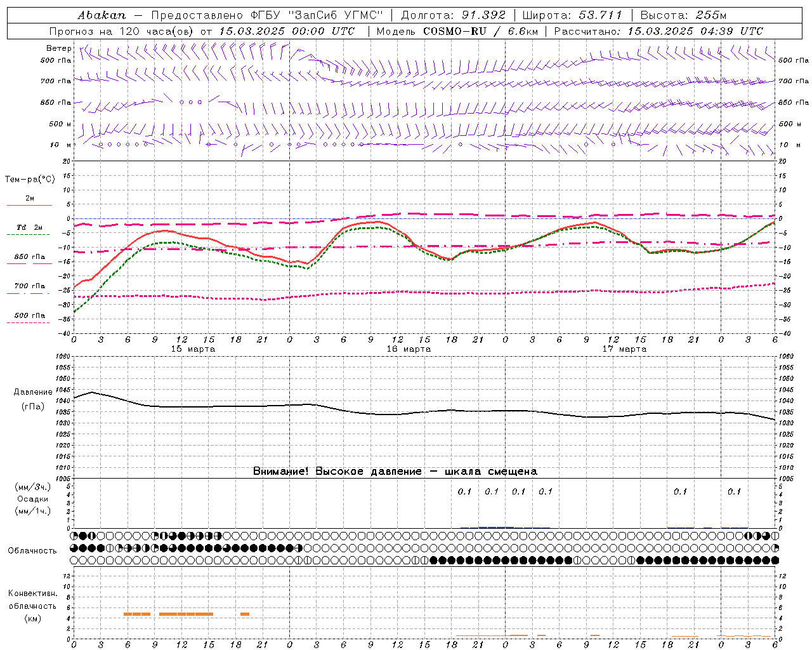This screenshot has height=650, width=812.
Task: Click the Облачность cloudiness label
Action: click(x=32, y=551)
